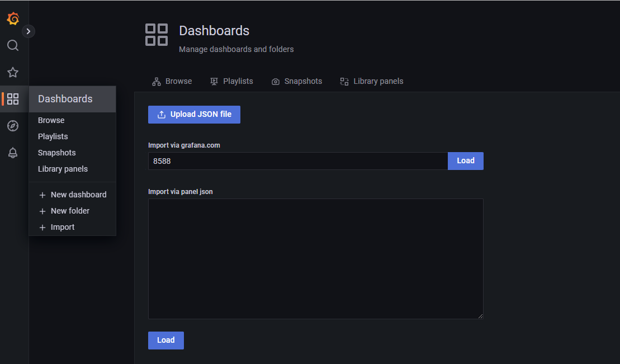Click the Load button below the json textarea
The height and width of the screenshot is (364, 620).
point(165,341)
